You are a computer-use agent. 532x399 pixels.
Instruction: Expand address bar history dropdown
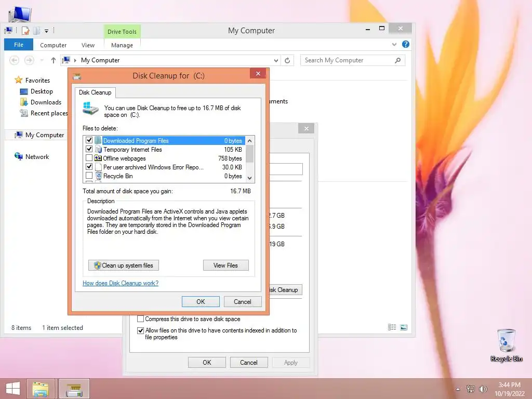pyautogui.click(x=276, y=60)
